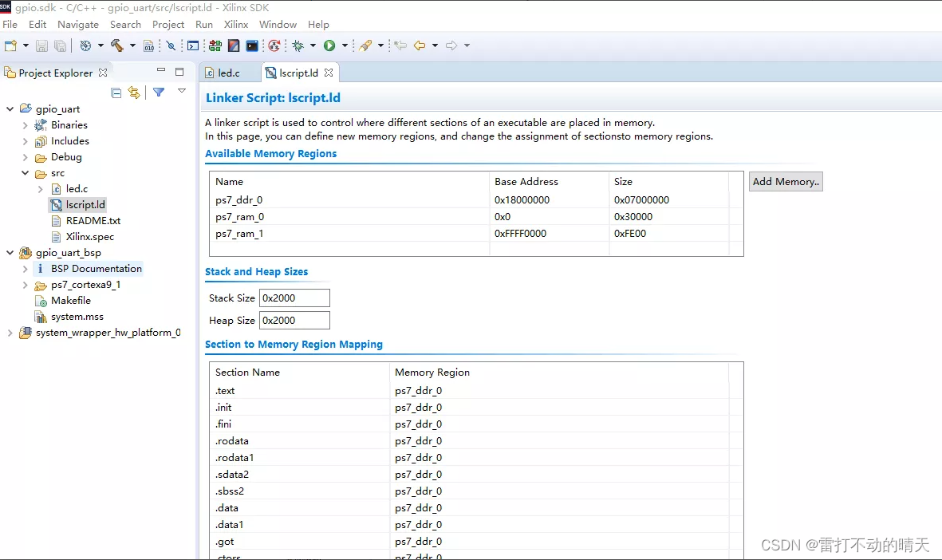Expand the Binaries folder

(x=25, y=125)
